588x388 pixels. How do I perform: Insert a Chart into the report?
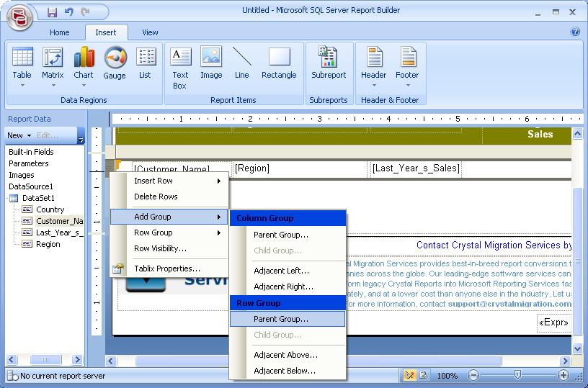click(84, 63)
